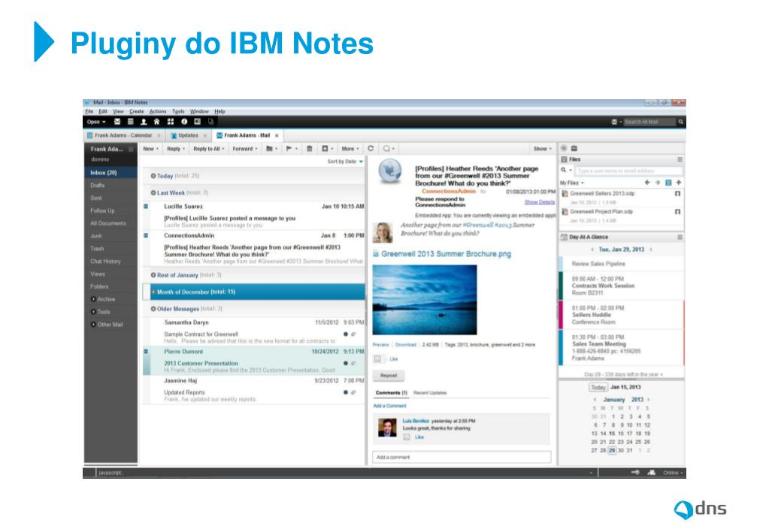Open the Sort by Date dropdown
Screen dimensions: 769x532
(345, 162)
